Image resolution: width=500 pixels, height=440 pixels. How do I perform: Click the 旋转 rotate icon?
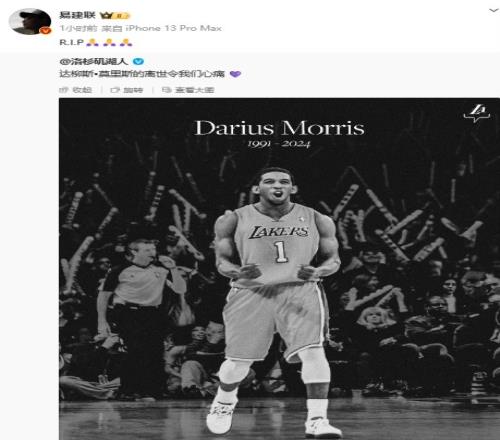point(115,90)
